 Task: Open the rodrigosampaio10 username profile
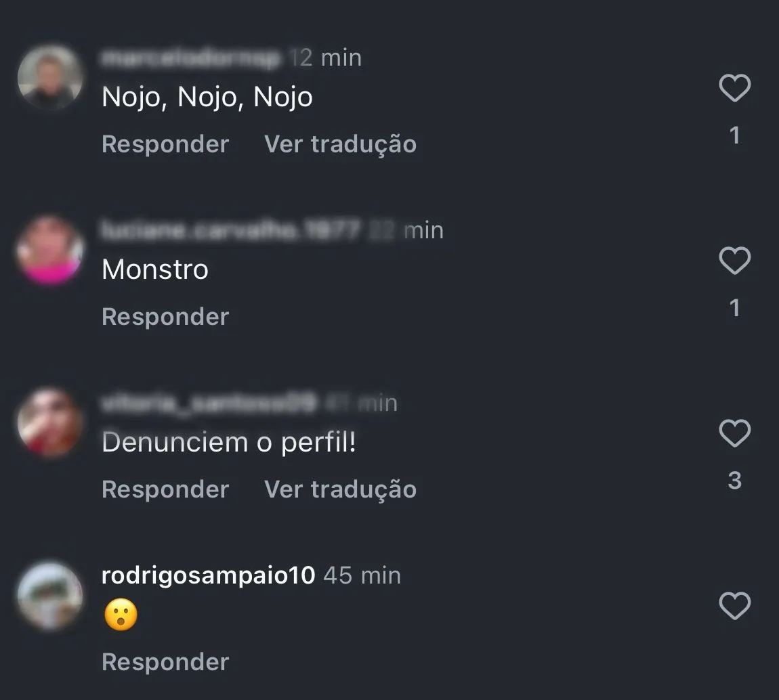click(x=208, y=575)
